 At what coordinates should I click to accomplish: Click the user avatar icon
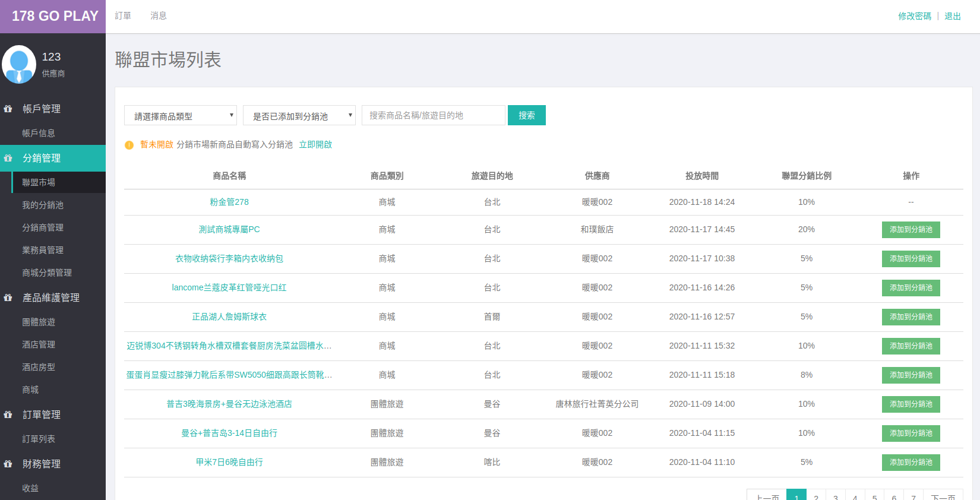[19, 64]
